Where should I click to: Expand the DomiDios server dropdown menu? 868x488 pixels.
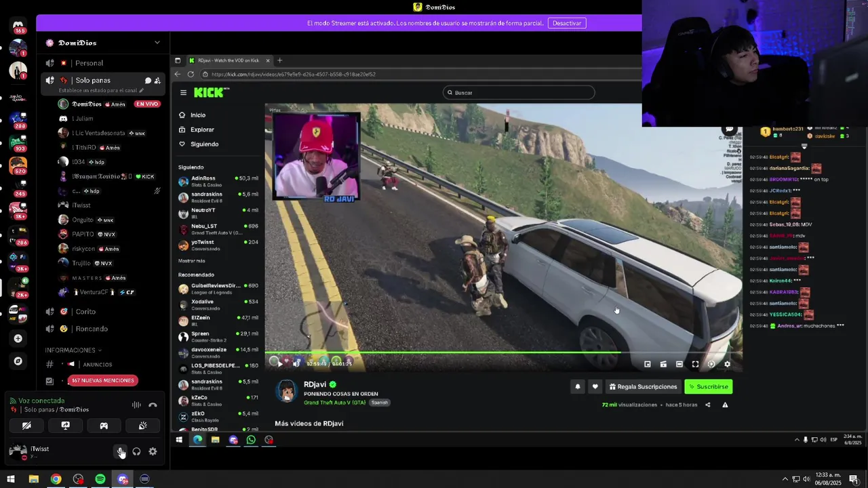[x=157, y=43]
